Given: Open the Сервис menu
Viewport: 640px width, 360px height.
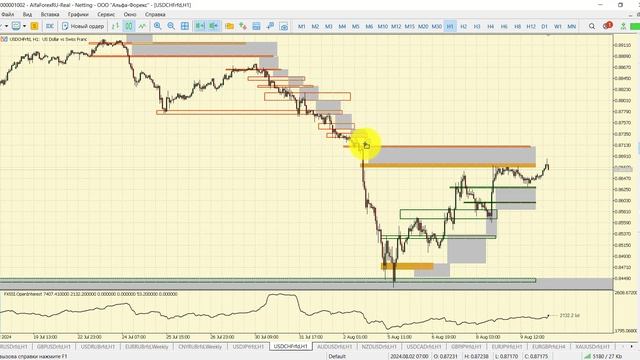Looking at the screenshot, I should 106,14.
